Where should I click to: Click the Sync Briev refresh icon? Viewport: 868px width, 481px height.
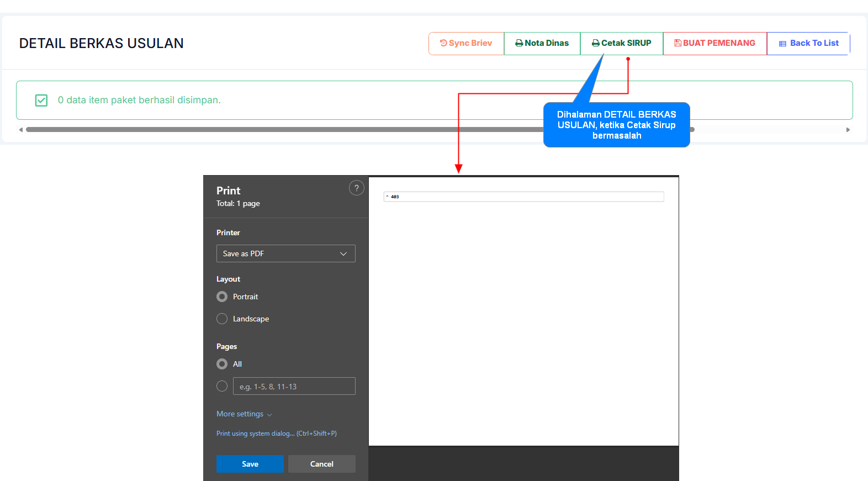tap(443, 43)
